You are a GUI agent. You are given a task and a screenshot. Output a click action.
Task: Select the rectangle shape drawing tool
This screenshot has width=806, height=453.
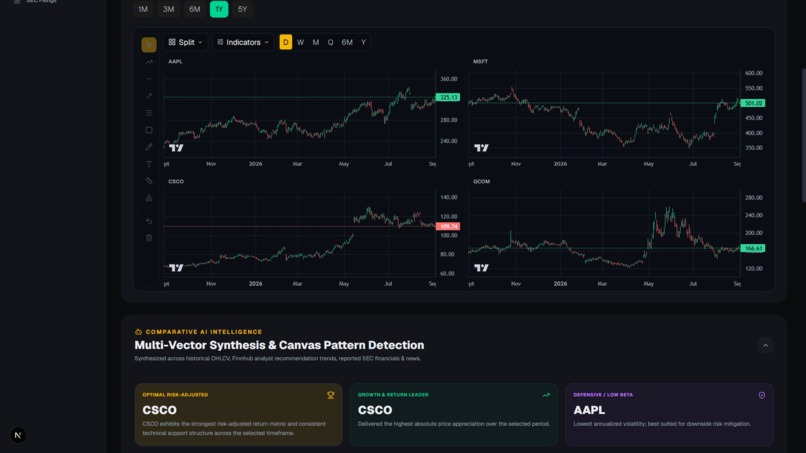(x=149, y=130)
